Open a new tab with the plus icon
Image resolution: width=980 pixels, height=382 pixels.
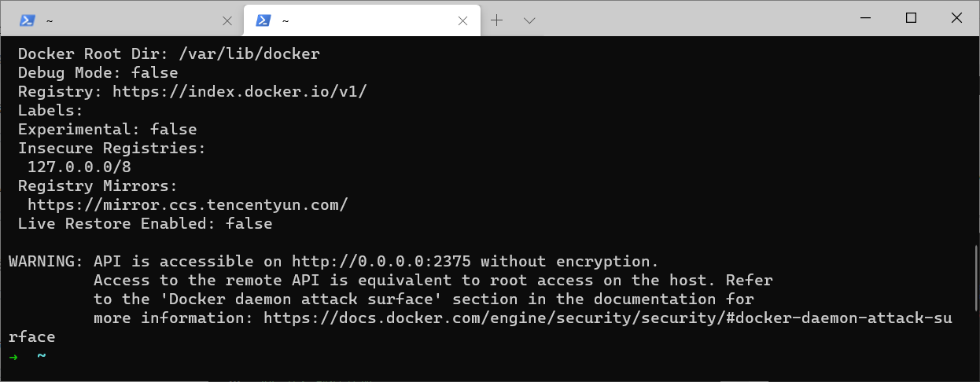click(x=496, y=21)
